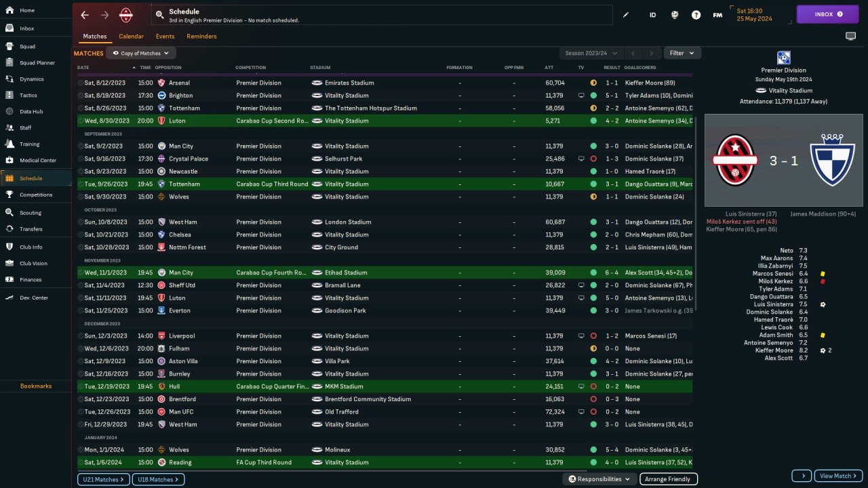Expand the Filter dropdown
The image size is (868, 488).
682,53
